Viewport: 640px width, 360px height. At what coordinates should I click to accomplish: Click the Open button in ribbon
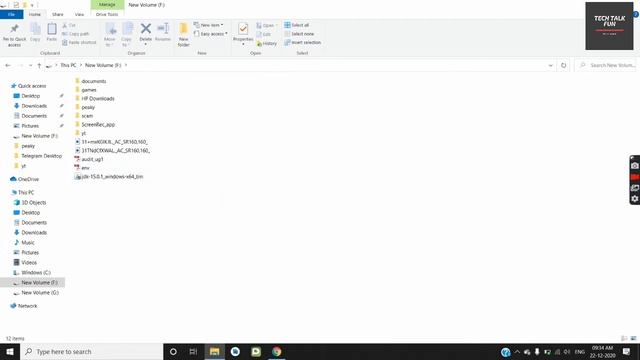[267, 25]
